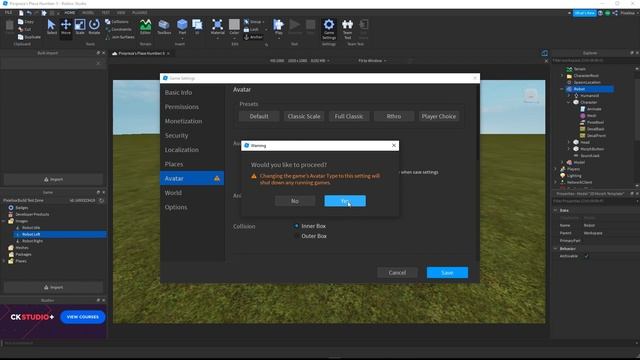This screenshot has width=640, height=360.
Task: Activate the Rotate tool
Action: [94, 27]
